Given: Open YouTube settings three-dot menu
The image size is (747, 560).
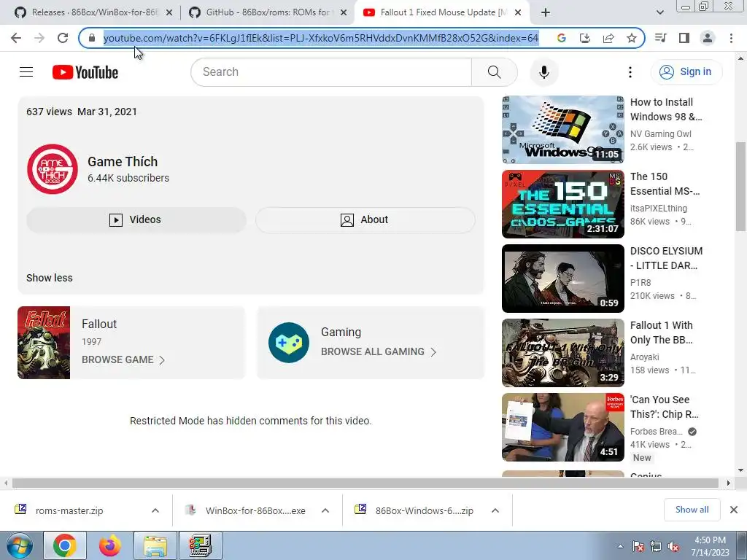Looking at the screenshot, I should [x=630, y=72].
